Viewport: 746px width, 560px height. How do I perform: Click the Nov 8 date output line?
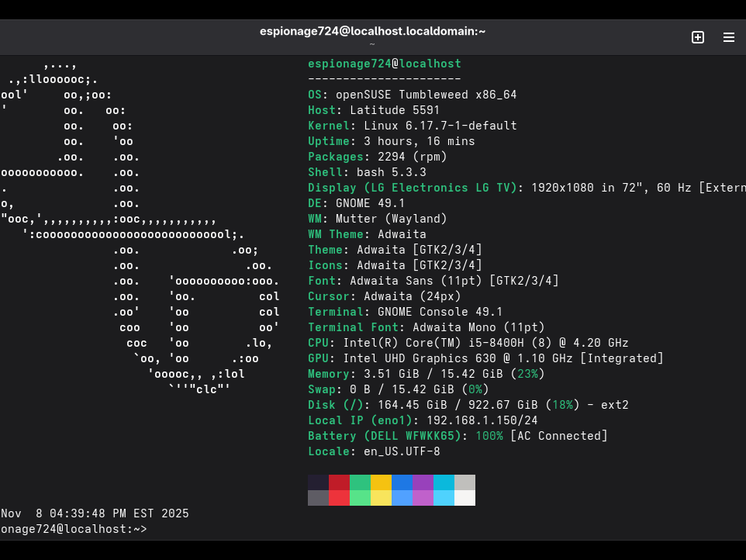[x=93, y=513]
